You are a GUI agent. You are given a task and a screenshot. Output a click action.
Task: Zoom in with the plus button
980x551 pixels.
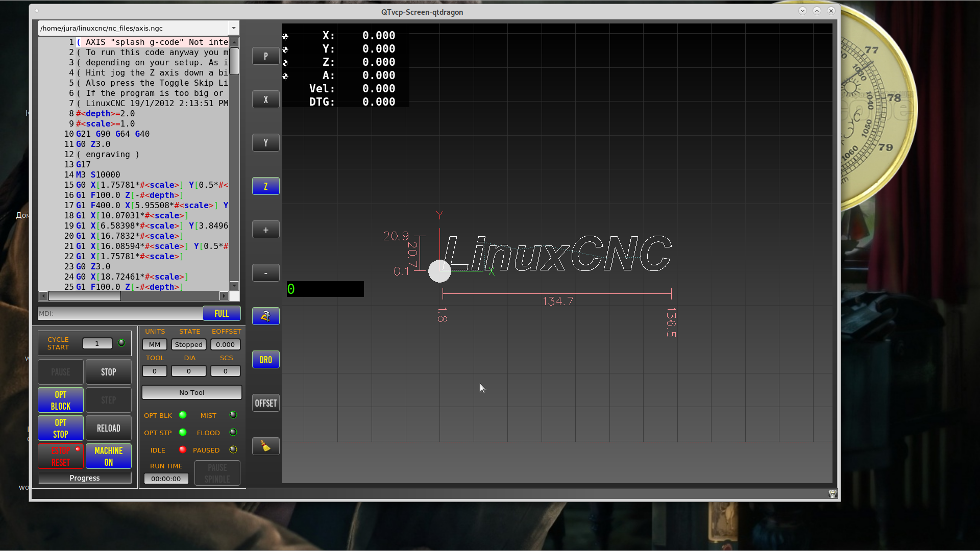(x=265, y=230)
